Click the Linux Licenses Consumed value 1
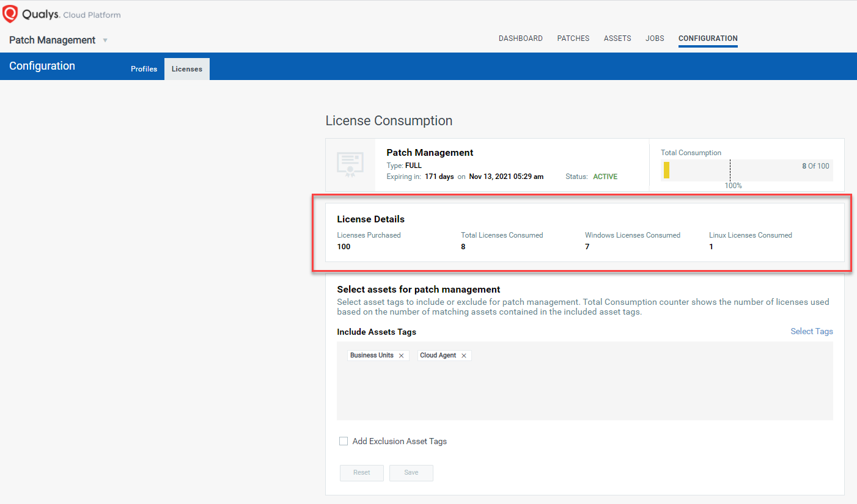 [712, 247]
